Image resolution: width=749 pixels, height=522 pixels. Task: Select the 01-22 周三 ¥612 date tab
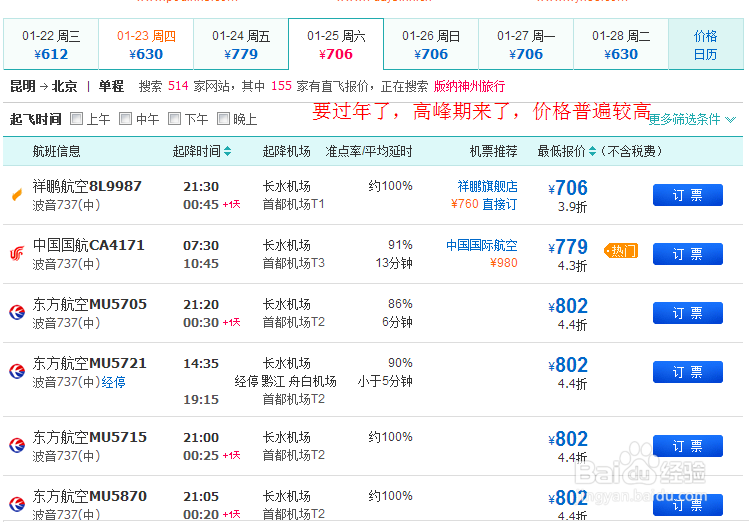(51, 44)
